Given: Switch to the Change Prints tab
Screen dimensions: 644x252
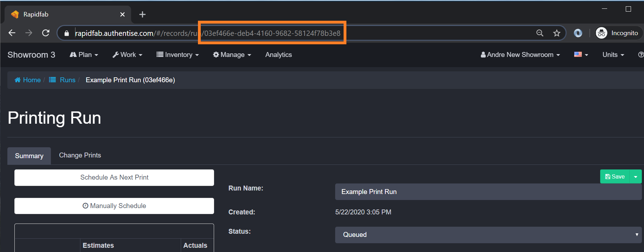Looking at the screenshot, I should tap(80, 155).
